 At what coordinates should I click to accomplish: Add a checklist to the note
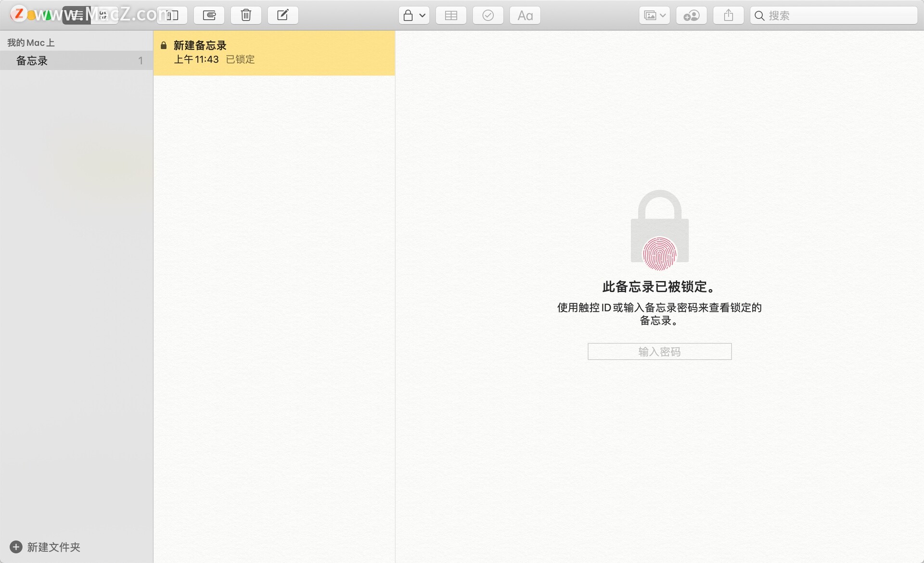488,15
